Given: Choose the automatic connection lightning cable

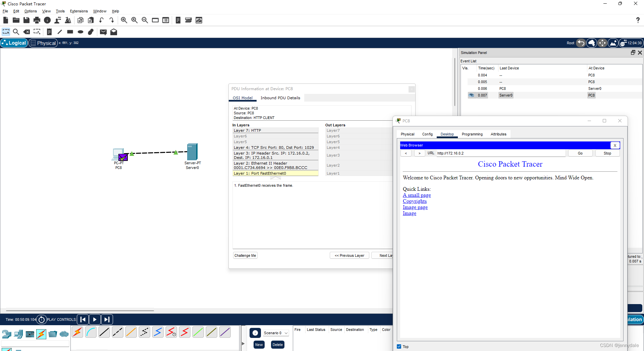Looking at the screenshot, I should [77, 332].
